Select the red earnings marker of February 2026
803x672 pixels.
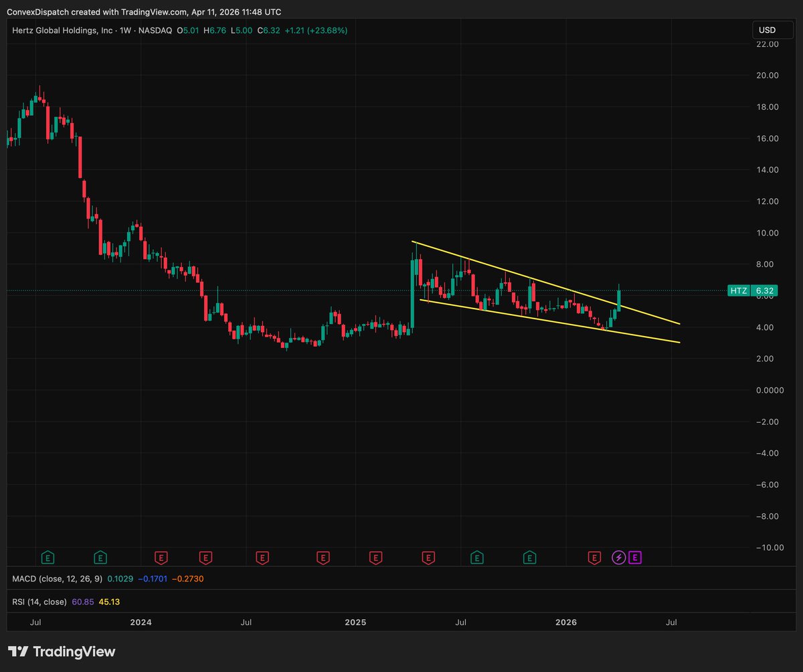pos(594,557)
